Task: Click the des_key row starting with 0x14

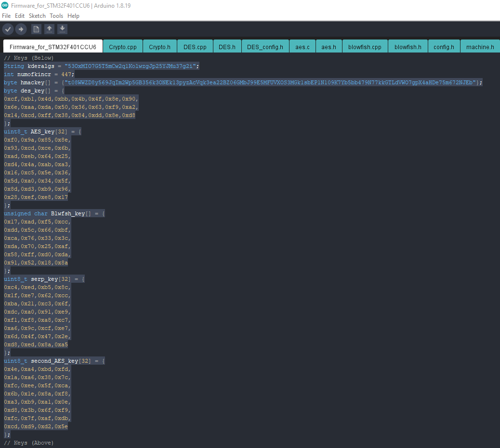Action: pos(69,115)
